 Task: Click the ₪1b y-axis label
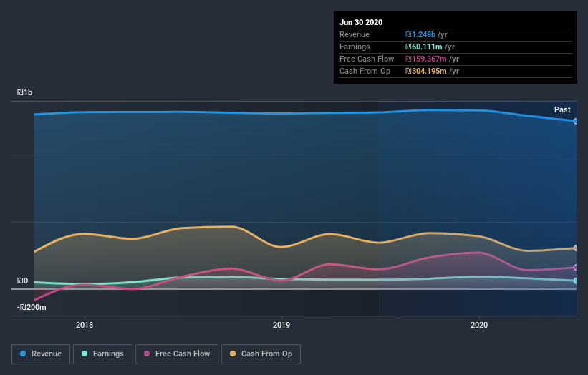click(25, 92)
